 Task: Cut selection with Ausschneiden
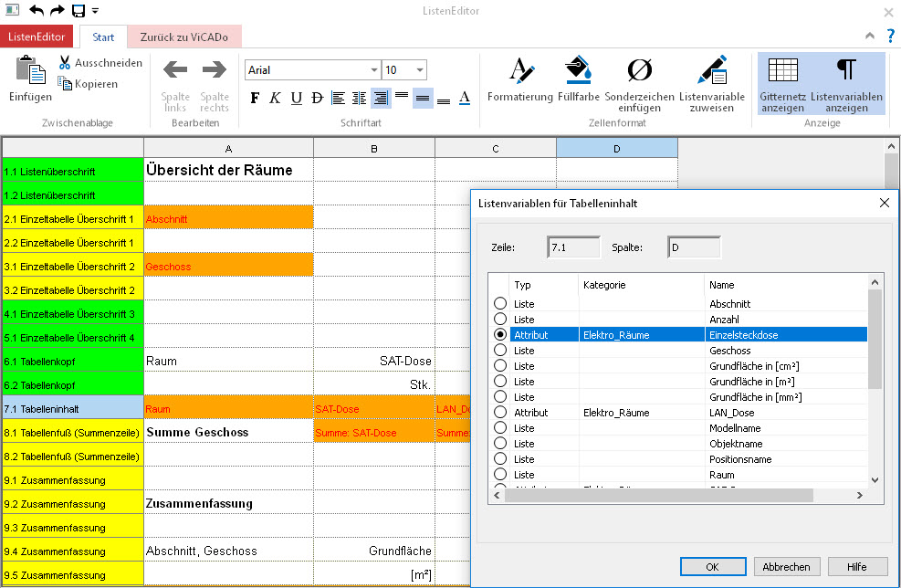(100, 63)
